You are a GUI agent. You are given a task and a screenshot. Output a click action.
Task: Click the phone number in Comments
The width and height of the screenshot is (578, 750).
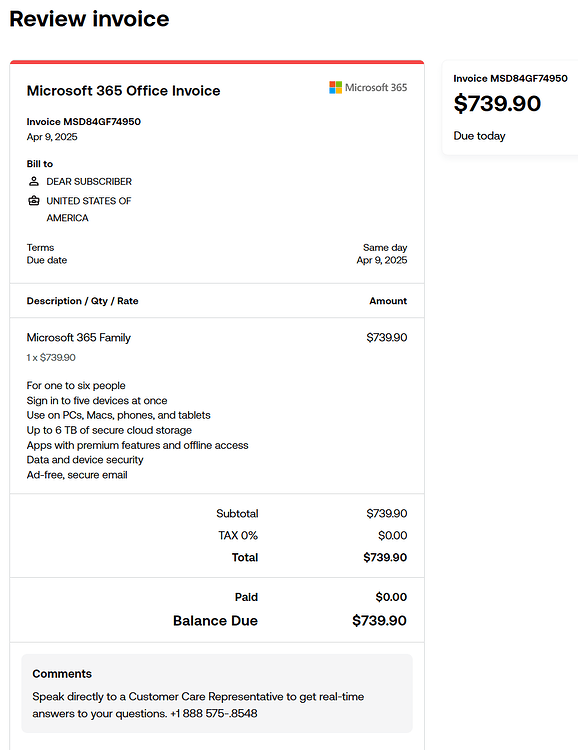tap(213, 713)
